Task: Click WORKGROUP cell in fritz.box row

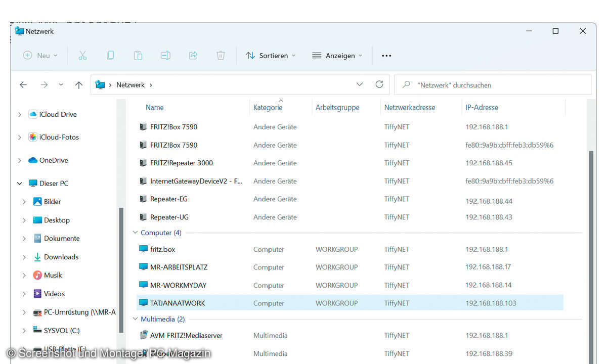Action: [x=336, y=249]
